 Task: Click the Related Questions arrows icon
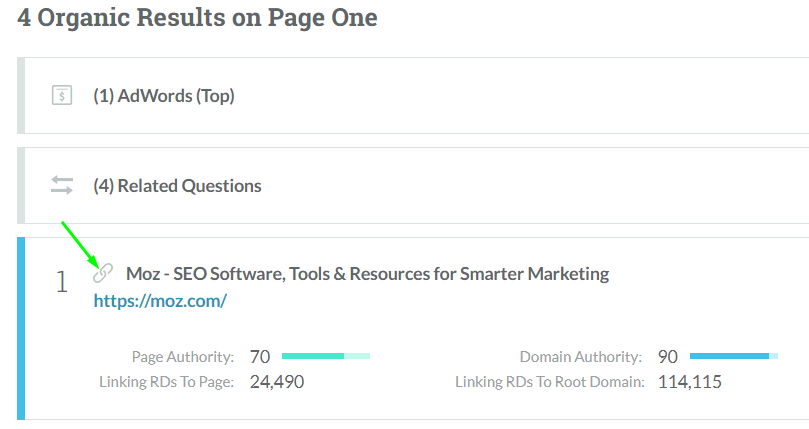coord(62,185)
